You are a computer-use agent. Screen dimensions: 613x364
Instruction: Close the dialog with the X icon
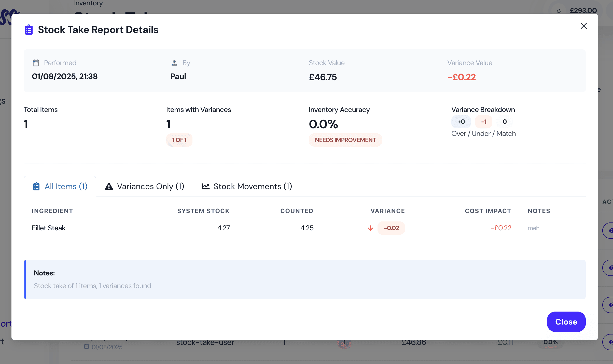pos(583,26)
